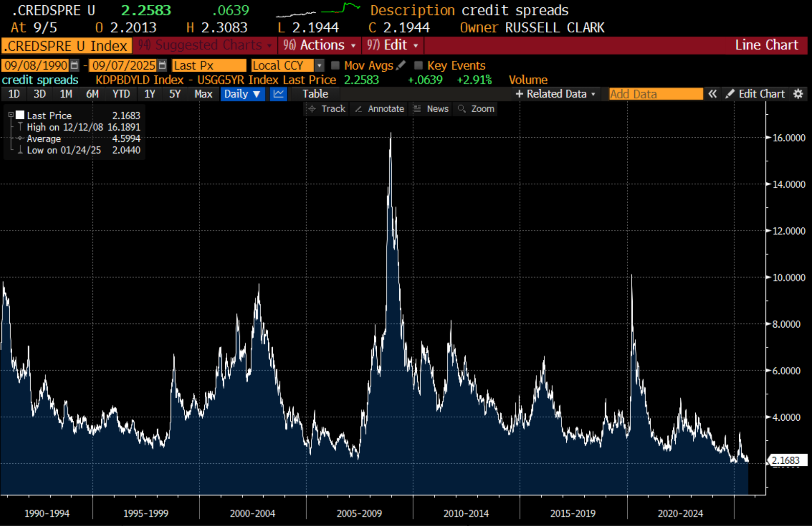Click the Last Price white color swatch
This screenshot has width=812, height=526.
click(20, 115)
